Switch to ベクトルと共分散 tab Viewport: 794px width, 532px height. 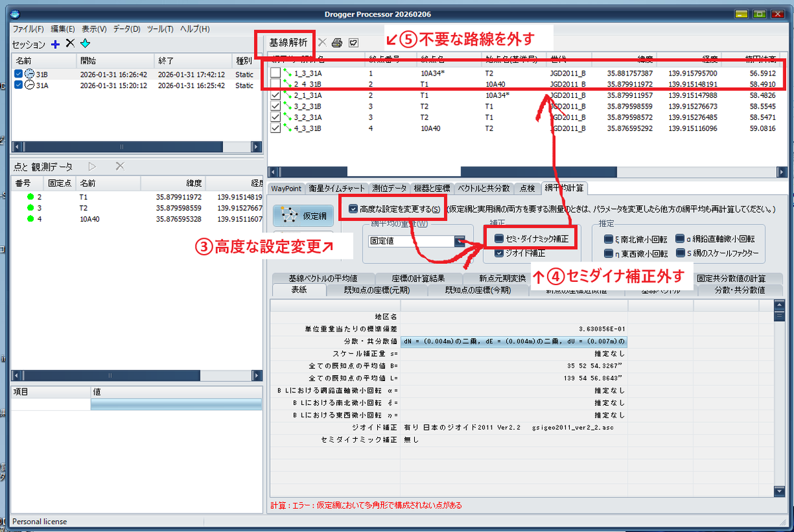point(484,189)
